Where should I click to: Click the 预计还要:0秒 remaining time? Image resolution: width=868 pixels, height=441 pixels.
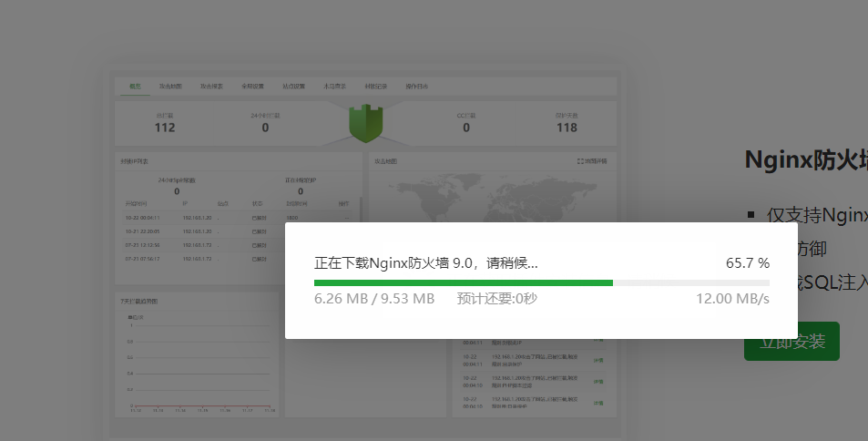tap(496, 299)
